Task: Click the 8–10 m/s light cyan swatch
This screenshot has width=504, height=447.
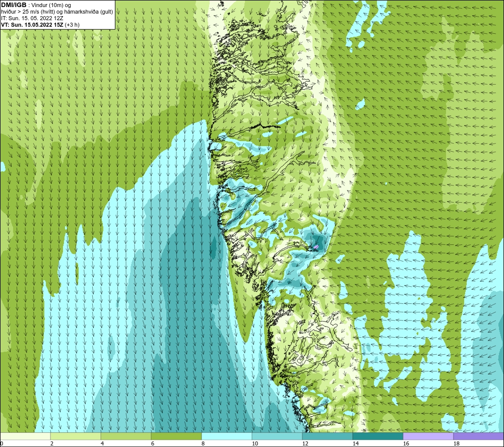Action: [x=227, y=436]
